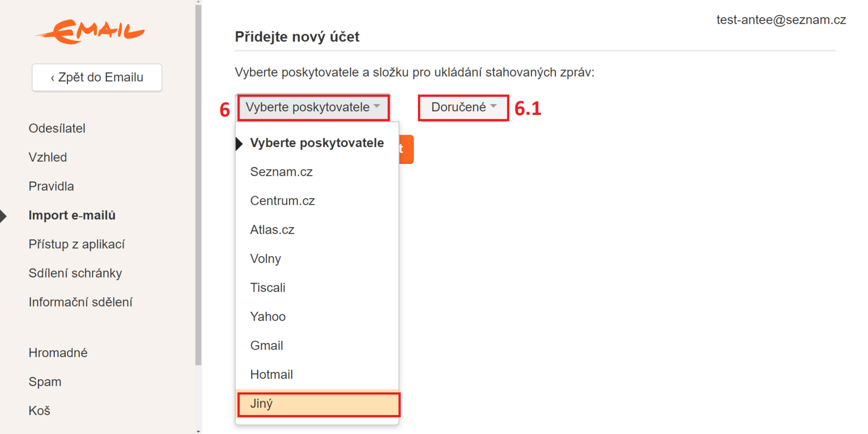Open the Spam settings link
The height and width of the screenshot is (434, 868).
click(x=45, y=382)
